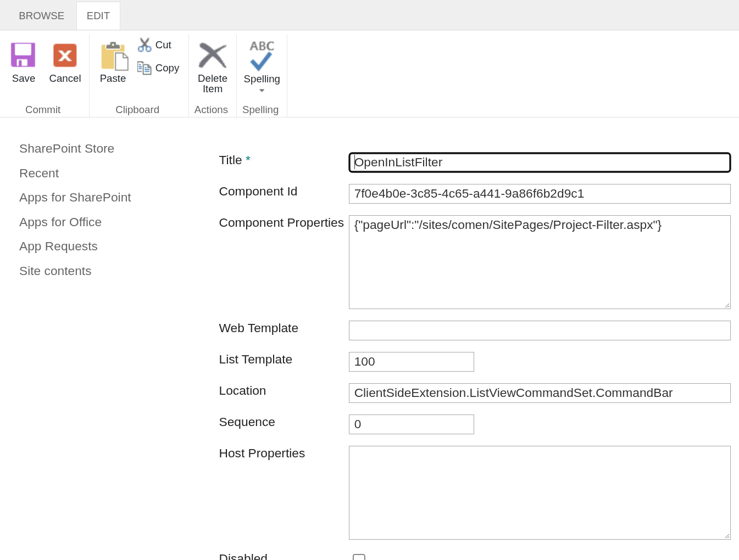
Task: Open the SharePoint Store link
Action: 67,149
